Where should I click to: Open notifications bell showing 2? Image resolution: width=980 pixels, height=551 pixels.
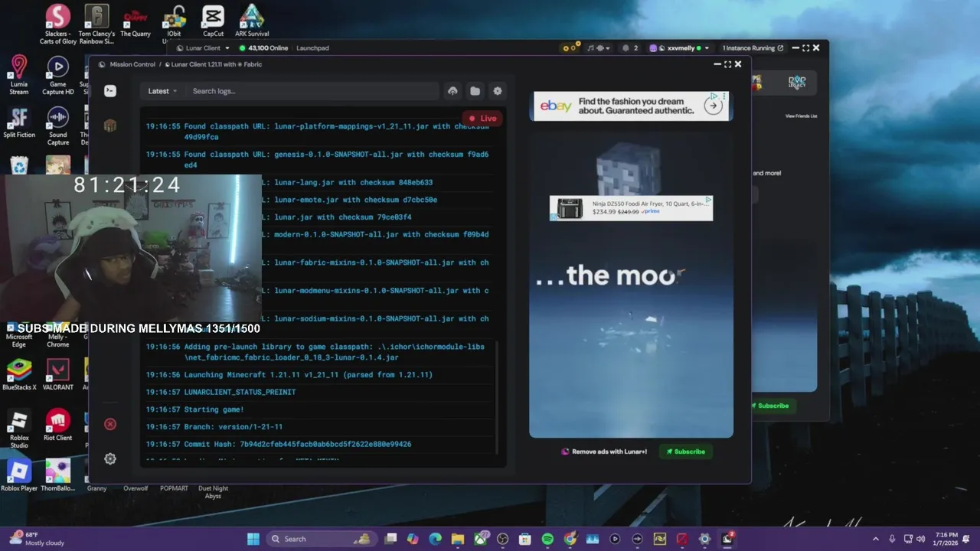pos(630,48)
